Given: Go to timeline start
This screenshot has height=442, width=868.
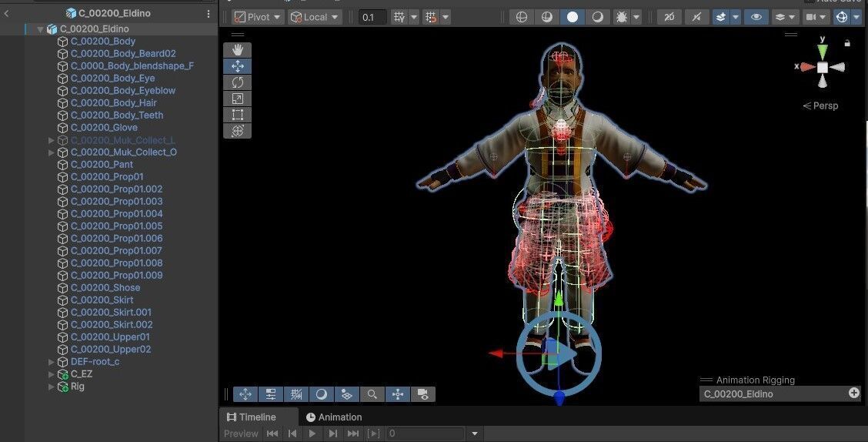Looking at the screenshot, I should pos(272,434).
